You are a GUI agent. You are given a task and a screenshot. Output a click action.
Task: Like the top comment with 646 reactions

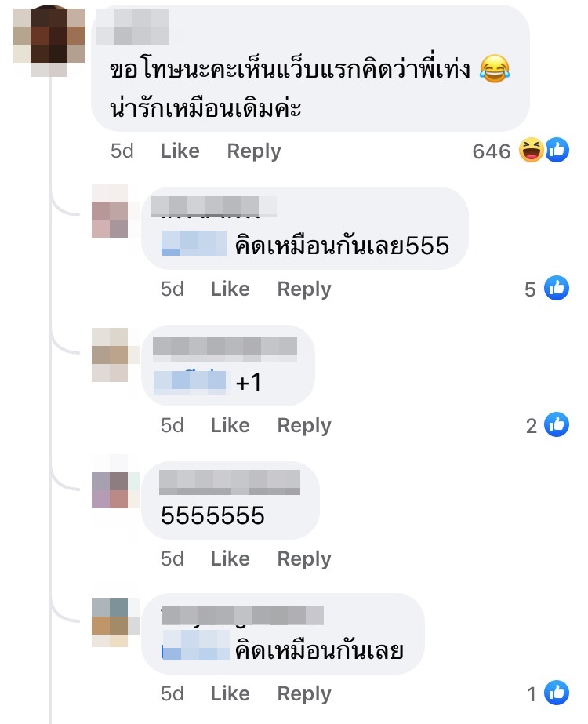point(180,151)
